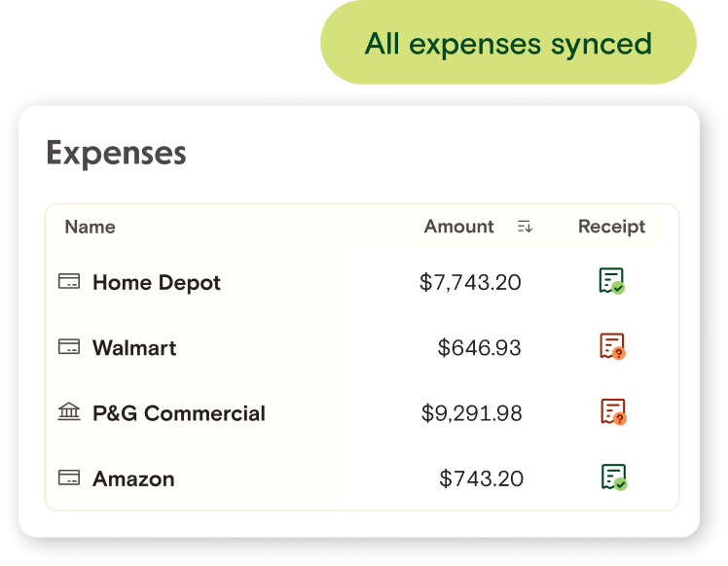Click the Name column header
The height and width of the screenshot is (566, 728).
click(90, 227)
